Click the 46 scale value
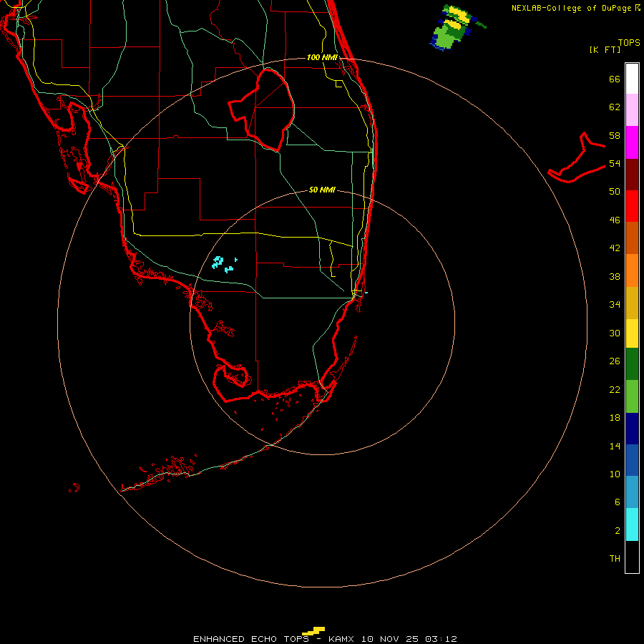 (x=615, y=220)
